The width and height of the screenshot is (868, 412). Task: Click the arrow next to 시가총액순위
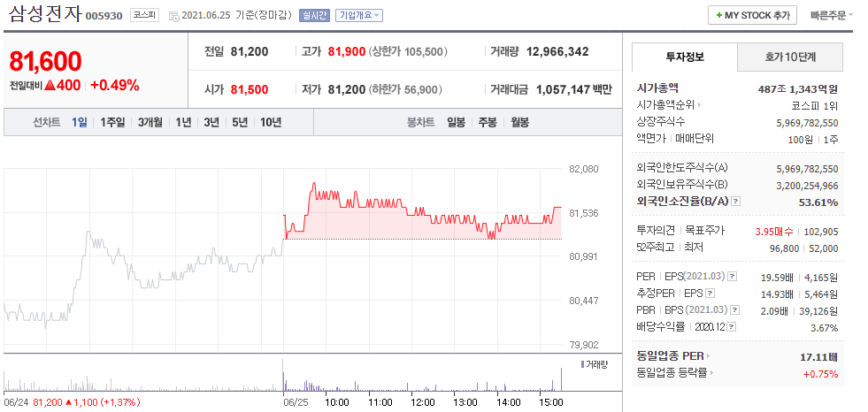click(699, 105)
